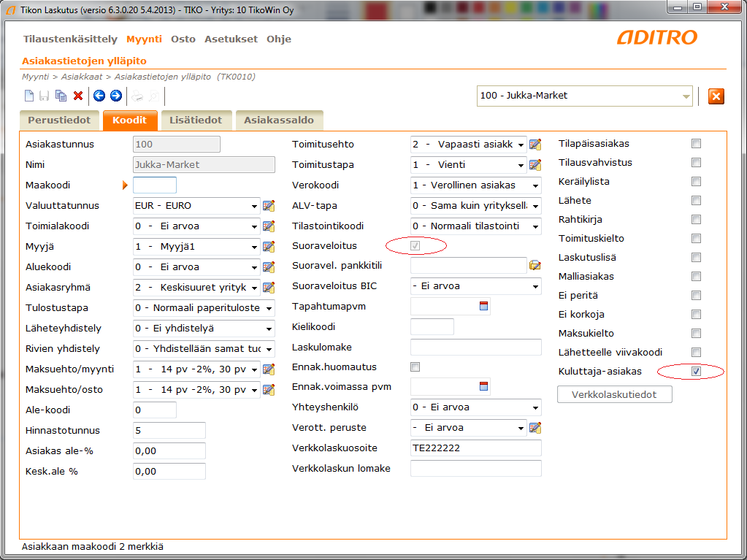The width and height of the screenshot is (747, 560).
Task: Open edit icon next to Toimitusehto
Action: tap(535, 145)
